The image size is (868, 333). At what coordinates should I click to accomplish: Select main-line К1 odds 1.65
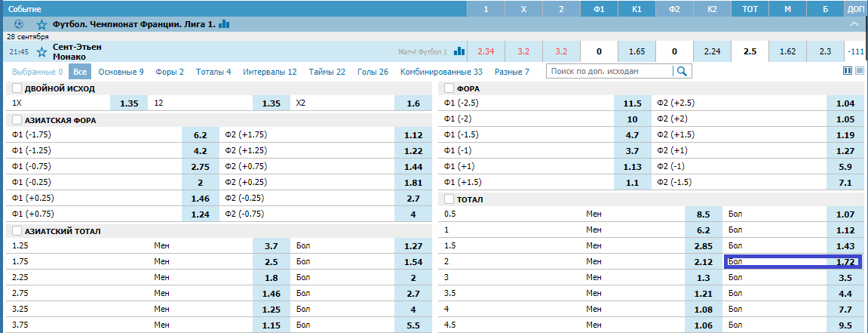[636, 51]
